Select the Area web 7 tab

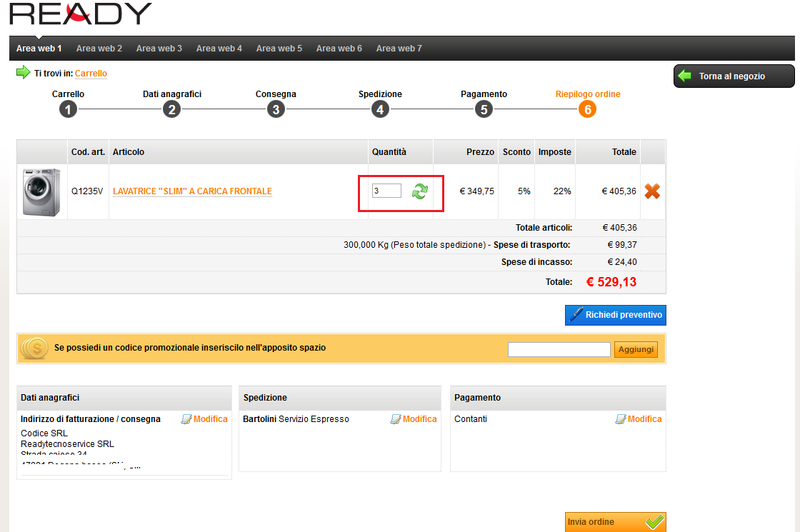coord(399,49)
